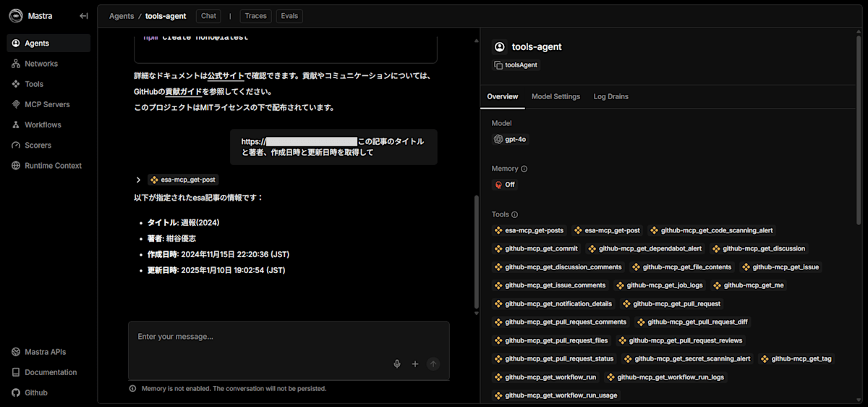Switch to Evals view
Screen dimensions: 868x407
[289, 16]
